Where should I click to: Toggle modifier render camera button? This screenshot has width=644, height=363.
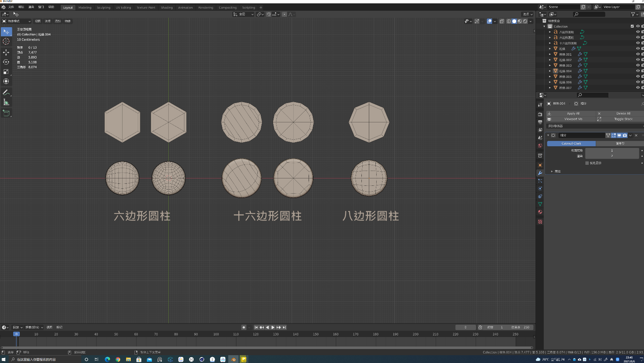(x=625, y=135)
